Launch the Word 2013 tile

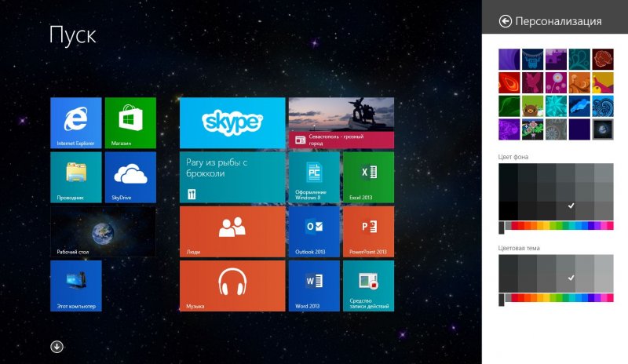click(x=314, y=286)
